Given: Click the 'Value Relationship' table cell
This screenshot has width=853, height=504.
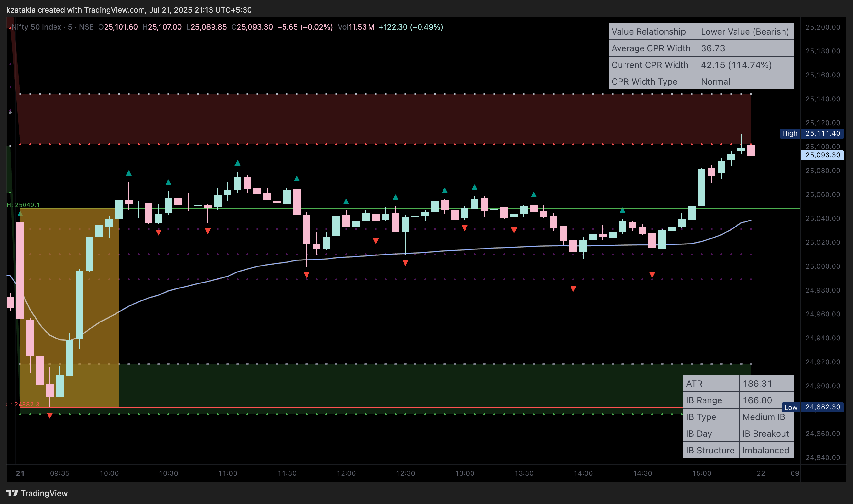Looking at the screenshot, I should coord(653,31).
